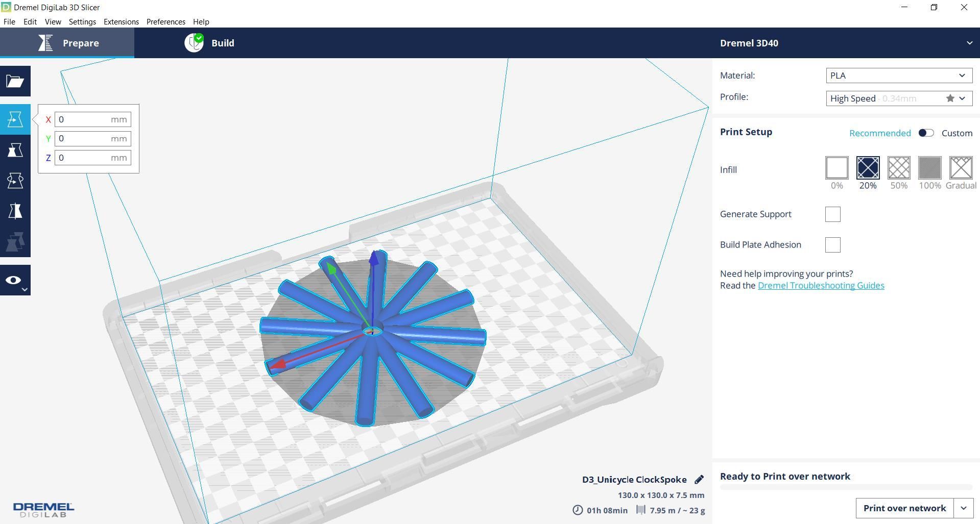The height and width of the screenshot is (524, 980).
Task: Select the Mirror tool in sidebar
Action: (x=15, y=211)
